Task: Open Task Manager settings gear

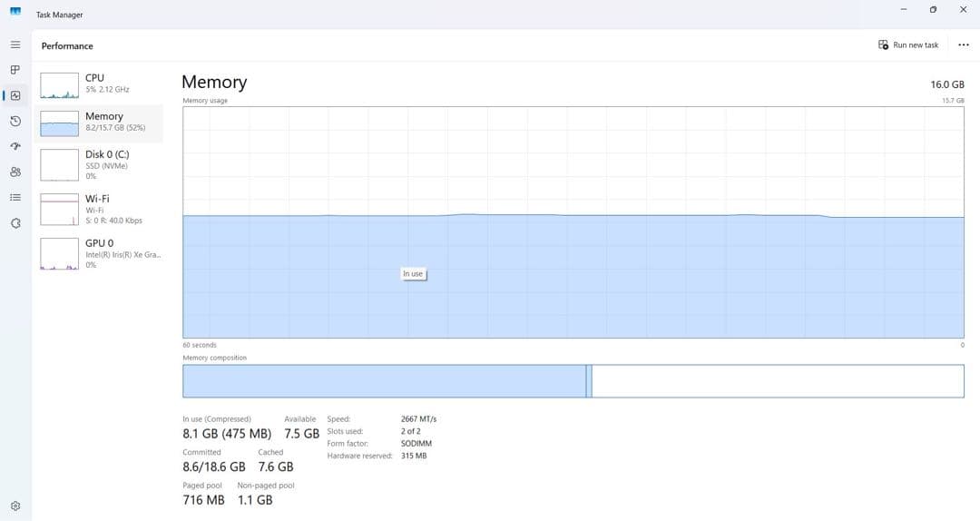Action: 15,506
